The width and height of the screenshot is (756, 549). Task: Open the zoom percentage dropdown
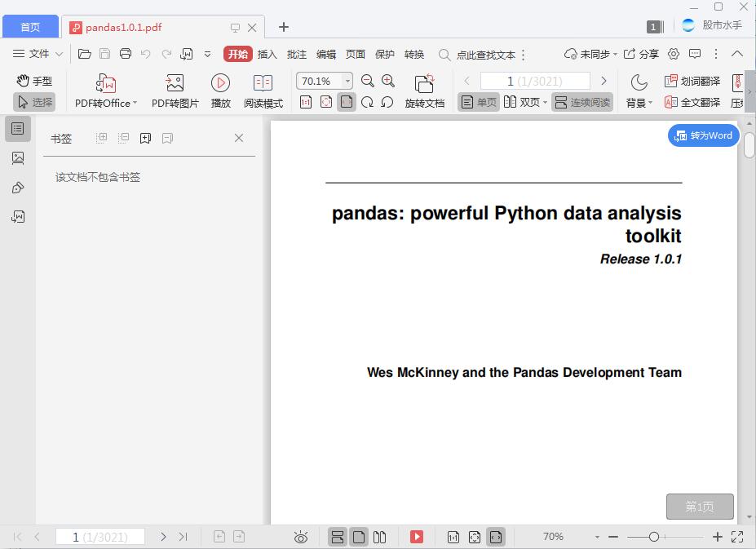[x=347, y=82]
